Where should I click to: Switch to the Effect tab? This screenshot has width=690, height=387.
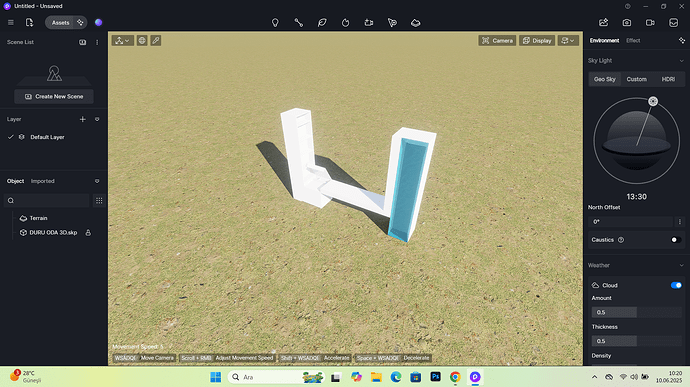pos(633,41)
